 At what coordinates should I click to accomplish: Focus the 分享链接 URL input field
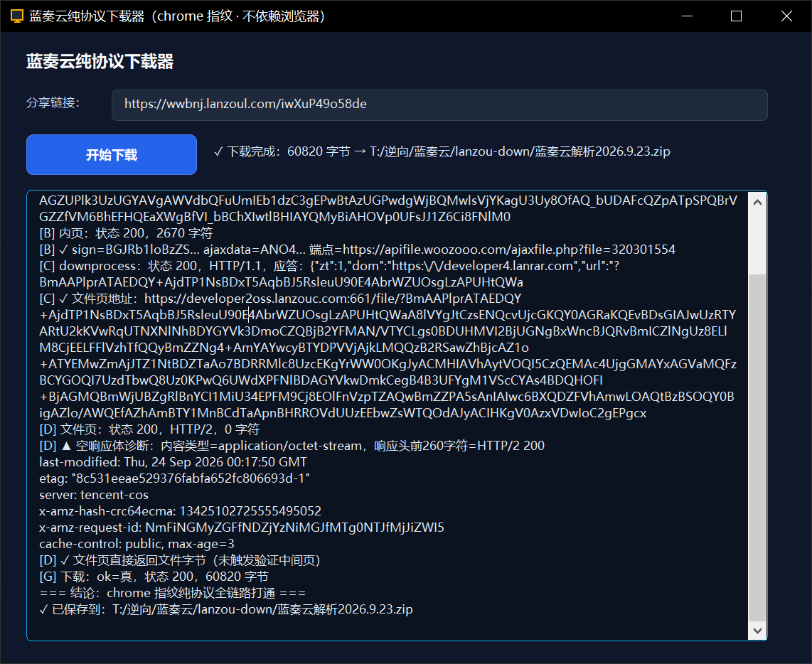click(x=439, y=105)
